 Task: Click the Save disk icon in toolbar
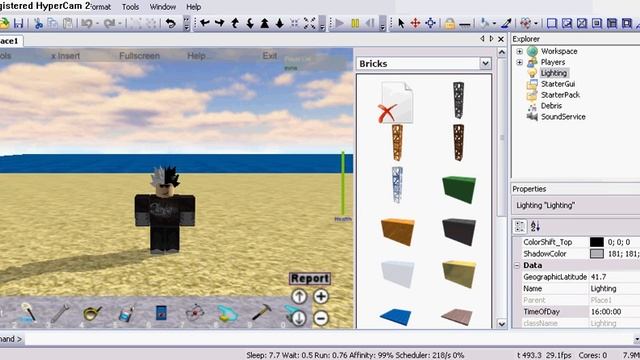tap(18, 23)
